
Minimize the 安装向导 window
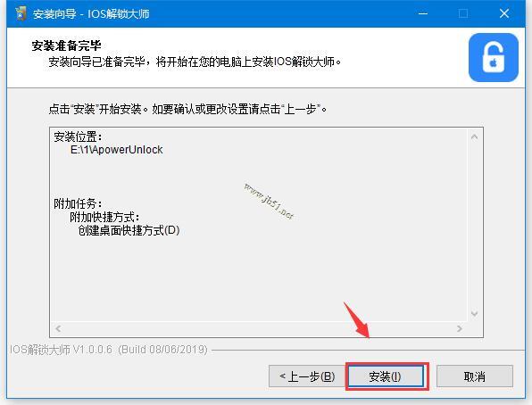[423, 13]
